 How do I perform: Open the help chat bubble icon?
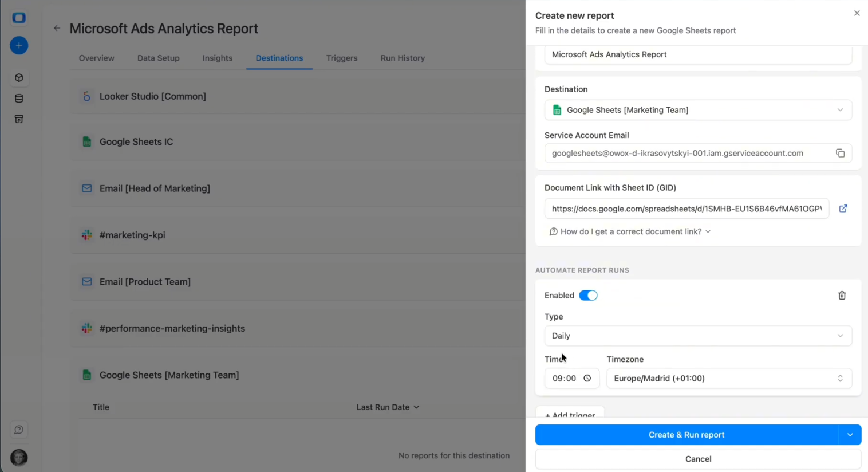(19, 429)
